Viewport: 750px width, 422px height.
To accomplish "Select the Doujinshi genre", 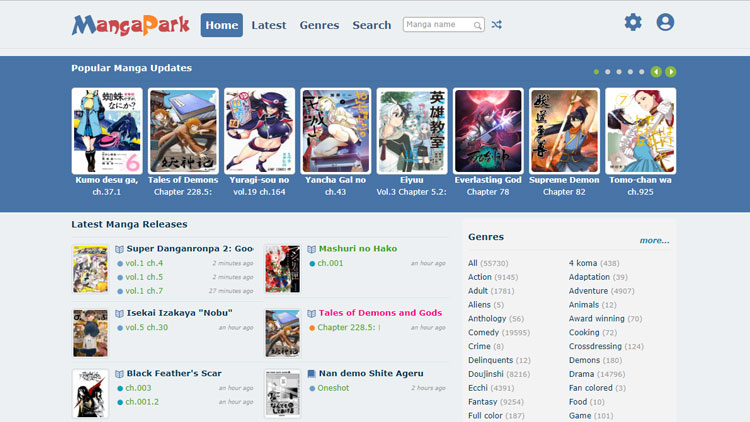I will click(x=486, y=374).
